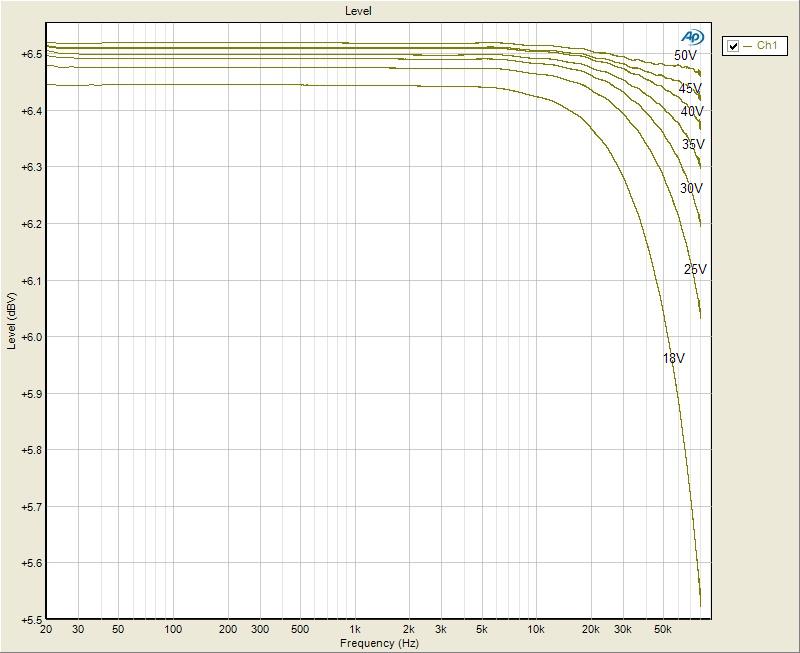This screenshot has width=800, height=653.
Task: Click the +5.5 y-axis tick label
Action: (31, 620)
